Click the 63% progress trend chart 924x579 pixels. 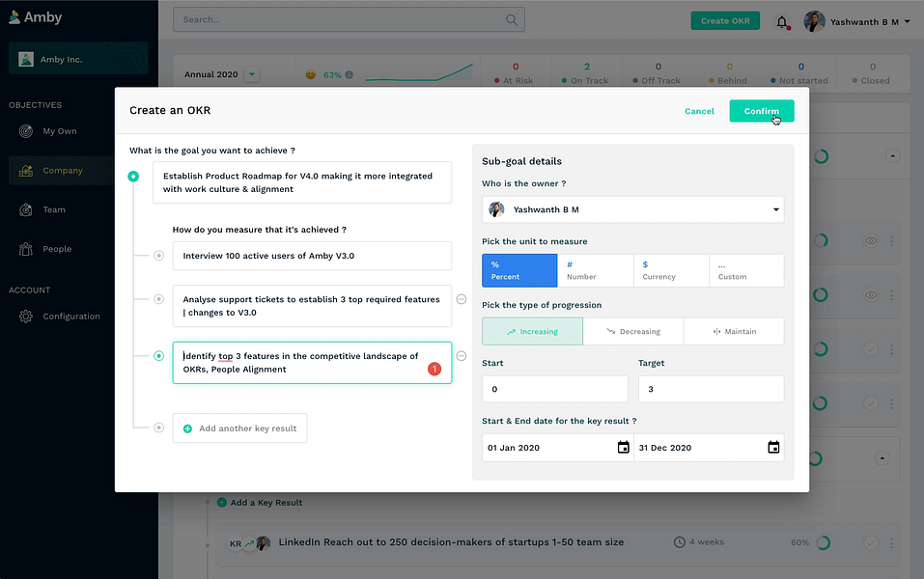(419, 72)
